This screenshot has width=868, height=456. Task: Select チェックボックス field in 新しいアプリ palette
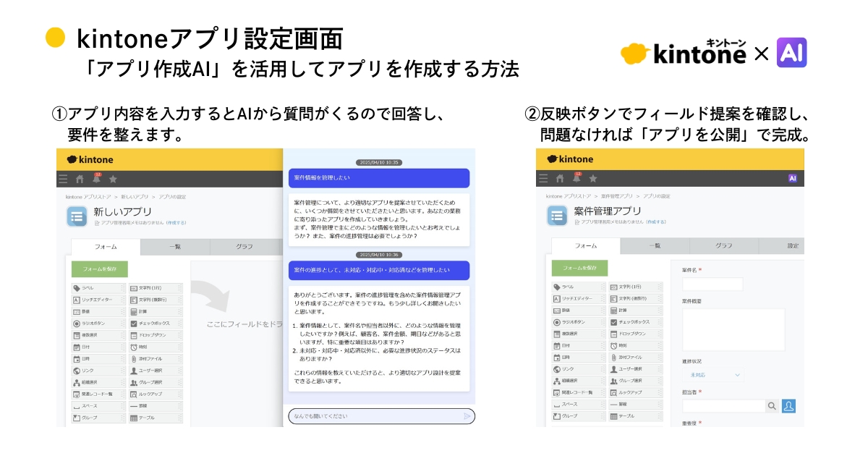tap(156, 323)
